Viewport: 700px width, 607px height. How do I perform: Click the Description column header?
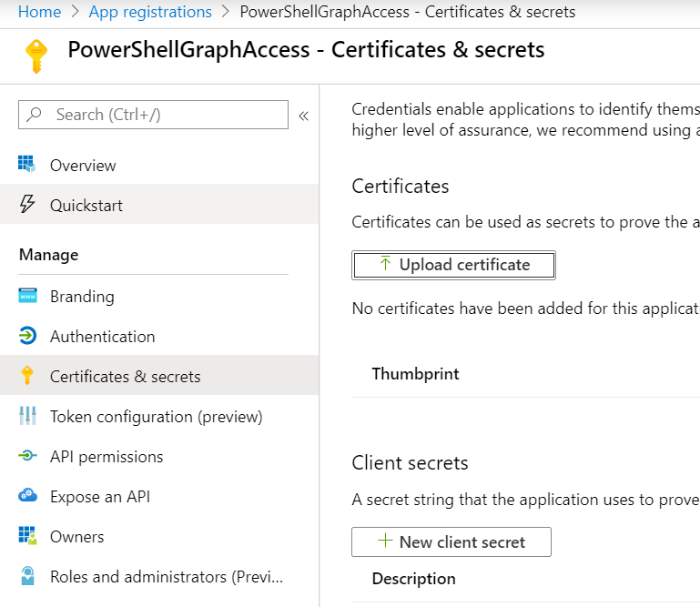[414, 579]
